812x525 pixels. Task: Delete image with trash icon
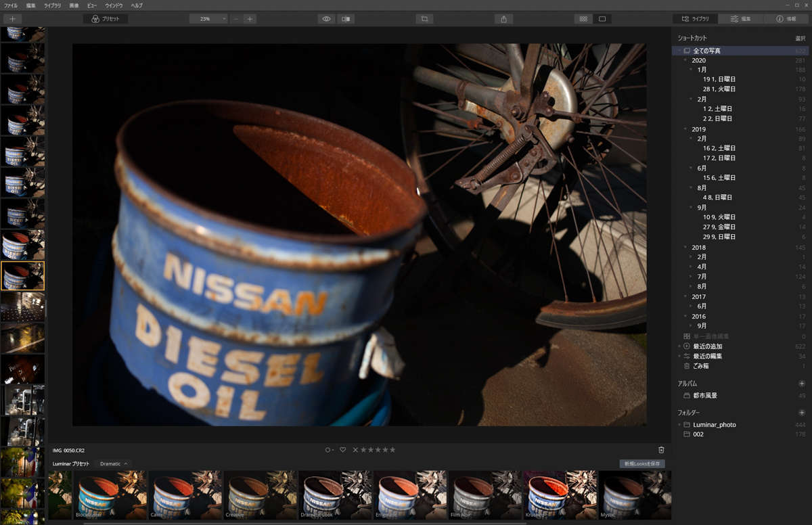click(x=661, y=450)
